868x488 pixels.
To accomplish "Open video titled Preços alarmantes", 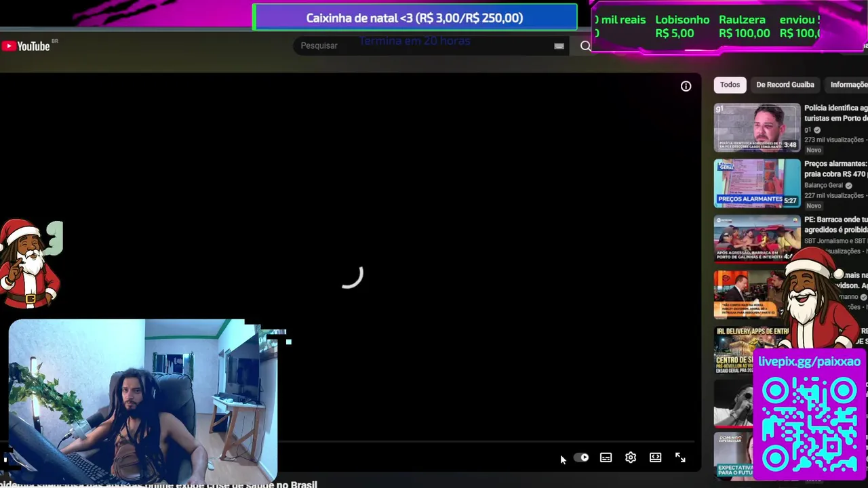I will tap(835, 169).
